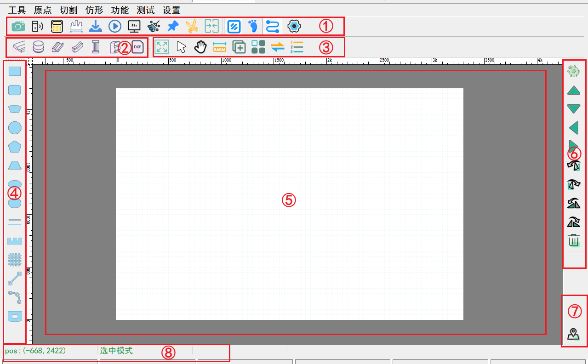This screenshot has height=364, width=588.
Task: Open the gear settings icon in toolbar
Action: pyautogui.click(x=294, y=26)
